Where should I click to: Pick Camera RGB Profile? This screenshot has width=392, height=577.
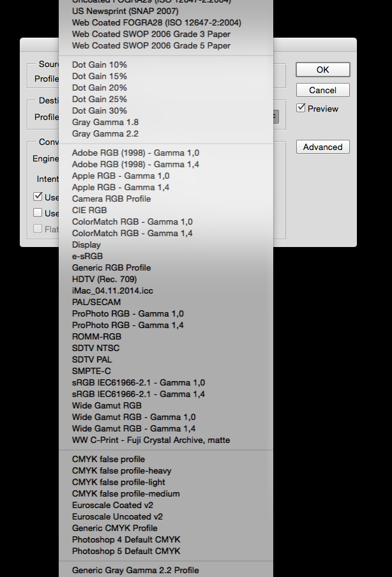(111, 199)
